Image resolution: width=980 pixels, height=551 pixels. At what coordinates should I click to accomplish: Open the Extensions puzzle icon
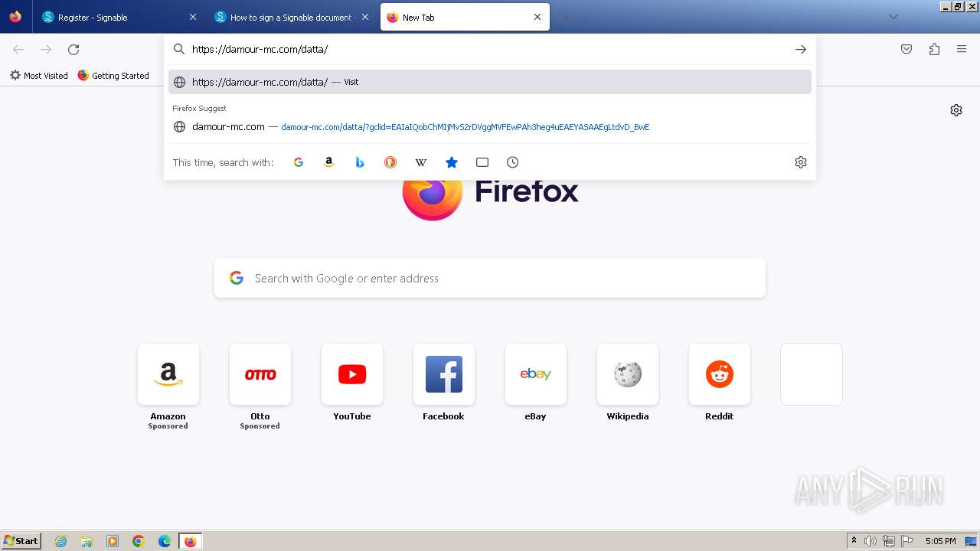(x=934, y=49)
